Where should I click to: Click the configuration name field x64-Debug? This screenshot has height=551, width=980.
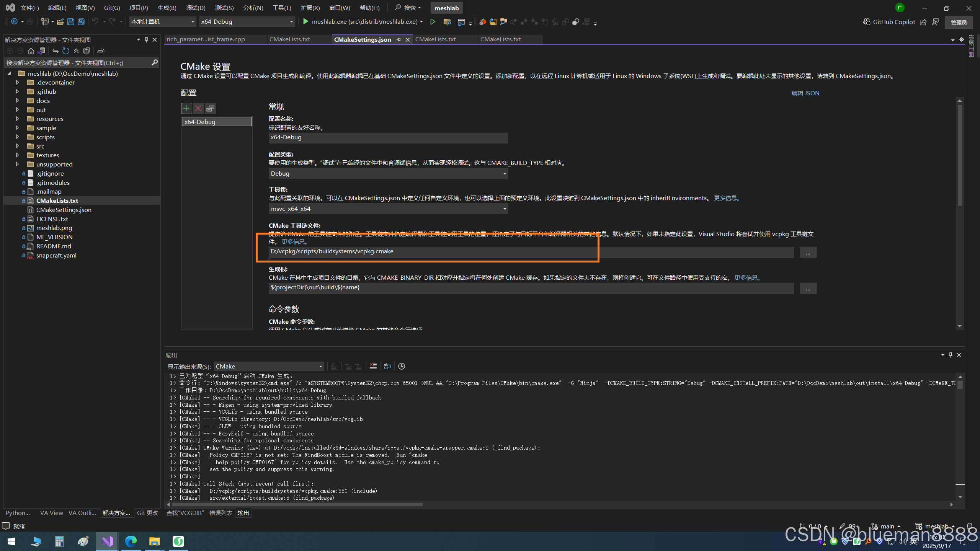pos(388,137)
